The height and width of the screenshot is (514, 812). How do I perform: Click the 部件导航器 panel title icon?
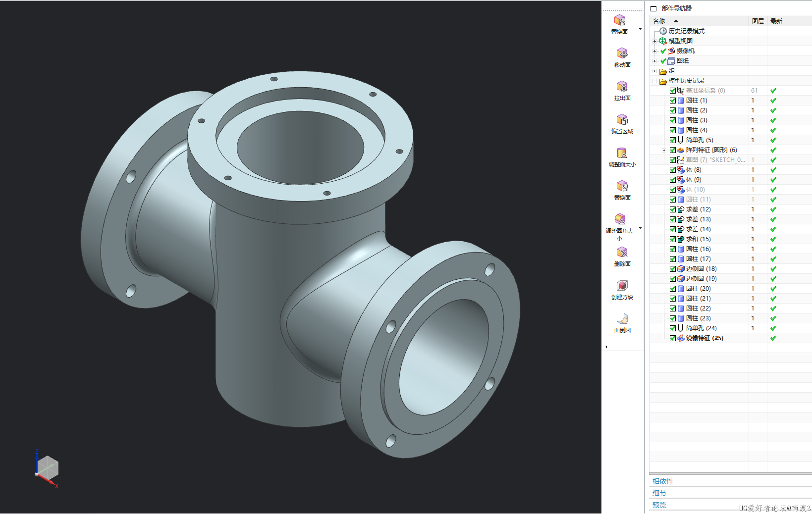pos(653,8)
